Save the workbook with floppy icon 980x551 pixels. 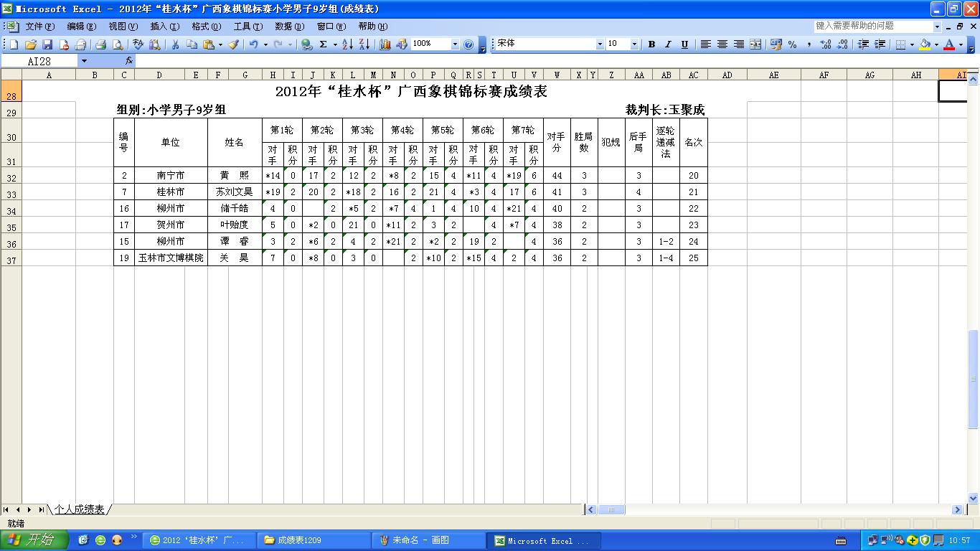point(47,44)
